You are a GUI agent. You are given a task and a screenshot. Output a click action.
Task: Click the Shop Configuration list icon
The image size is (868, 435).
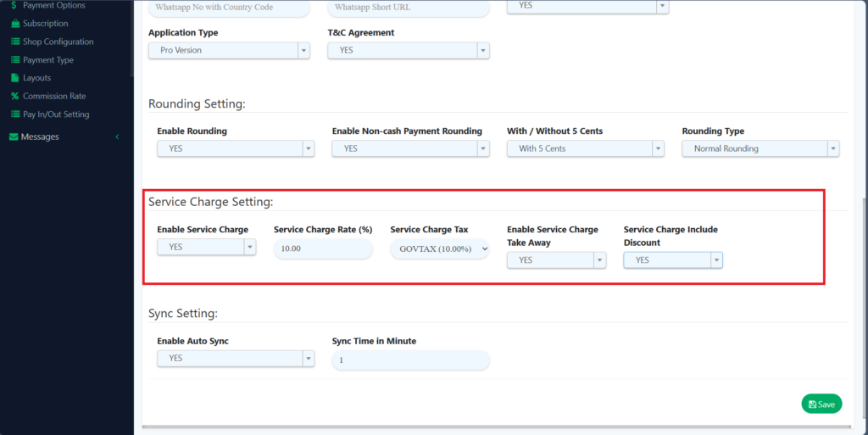click(x=15, y=42)
